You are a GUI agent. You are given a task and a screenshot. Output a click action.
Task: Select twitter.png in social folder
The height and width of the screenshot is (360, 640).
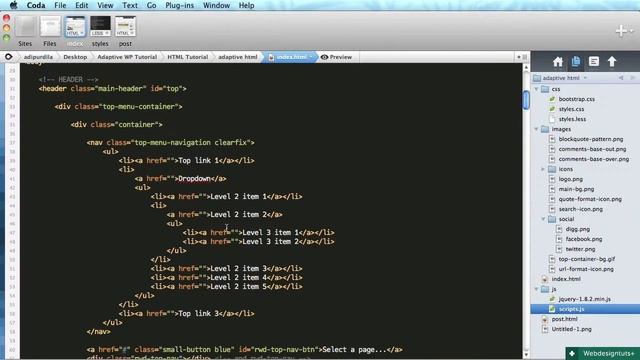point(580,249)
